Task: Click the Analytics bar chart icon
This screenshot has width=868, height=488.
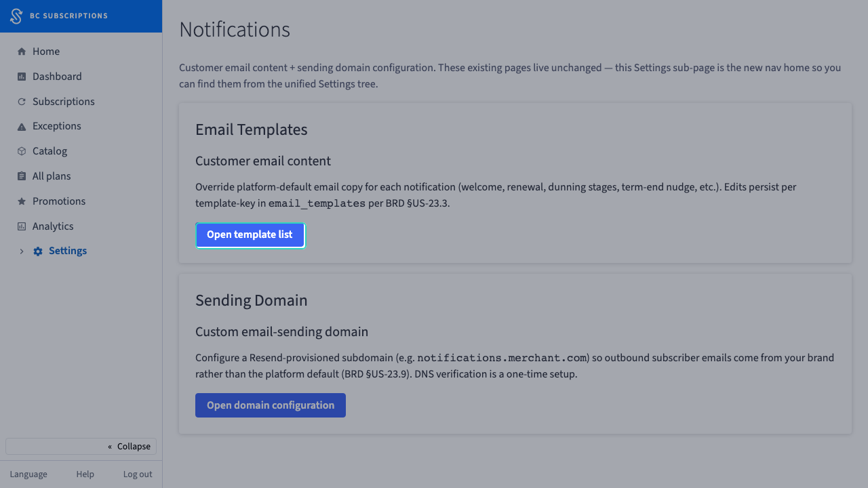Action: 22,226
